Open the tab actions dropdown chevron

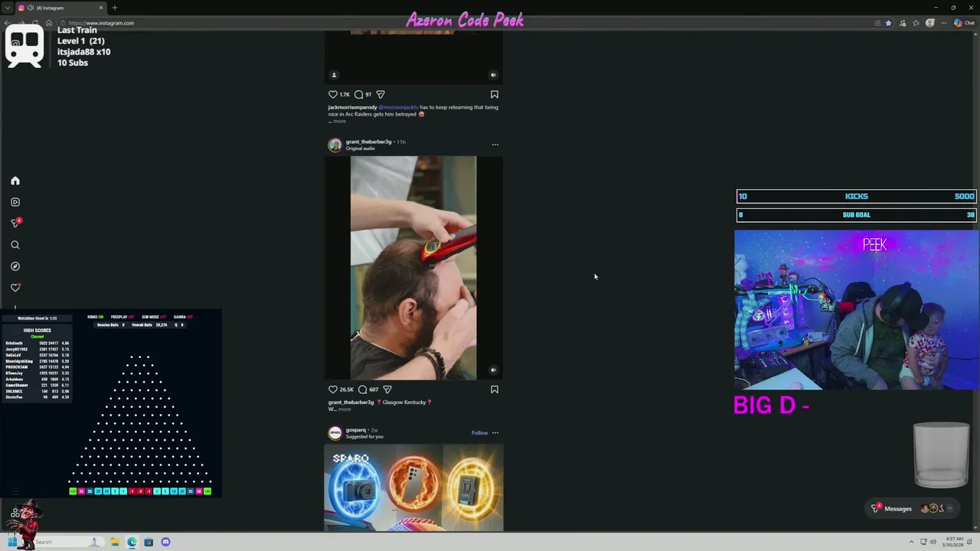click(8, 8)
